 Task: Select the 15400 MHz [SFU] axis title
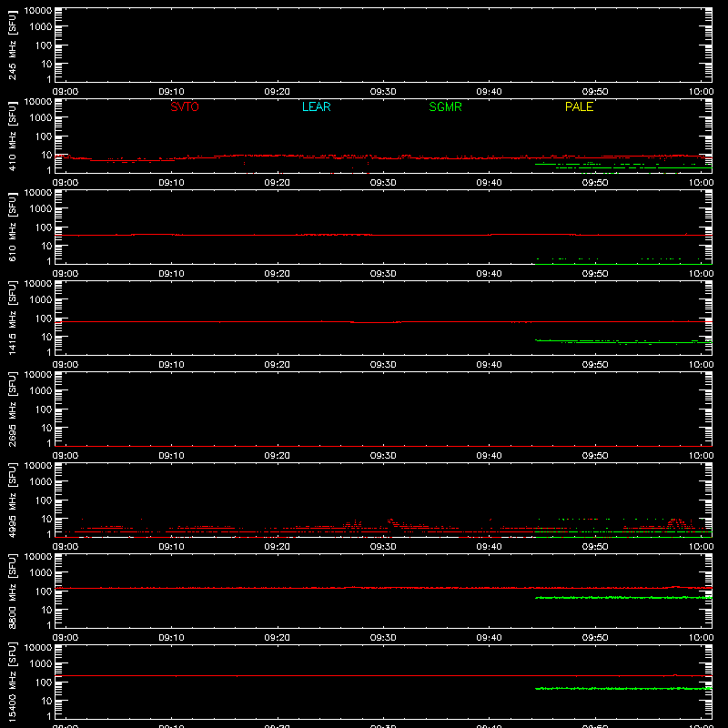(x=12, y=682)
